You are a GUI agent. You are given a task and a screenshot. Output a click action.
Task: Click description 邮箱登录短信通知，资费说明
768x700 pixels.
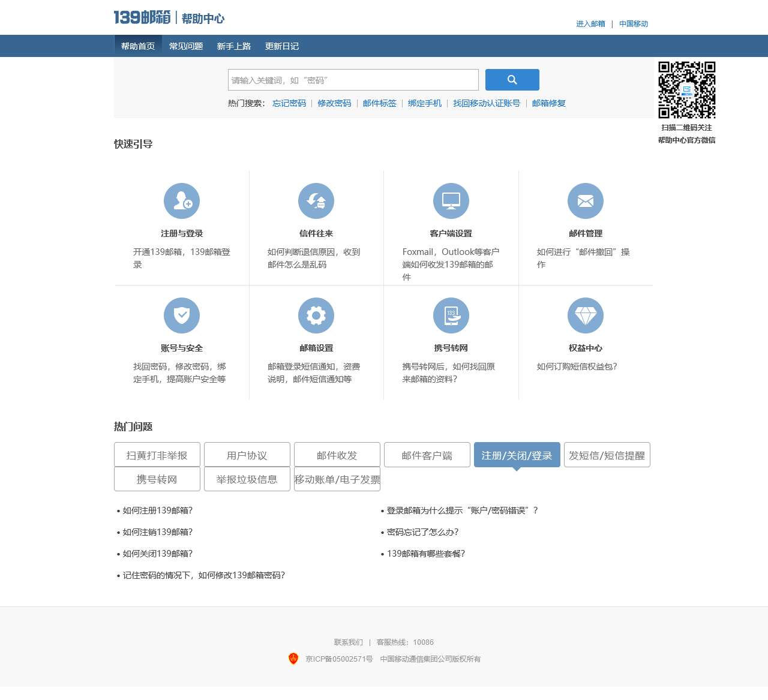click(x=314, y=372)
